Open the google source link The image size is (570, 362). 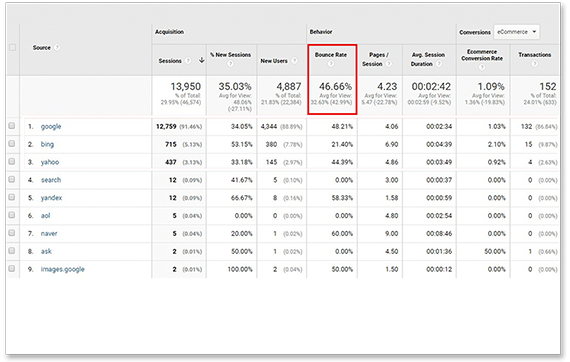pos(51,126)
